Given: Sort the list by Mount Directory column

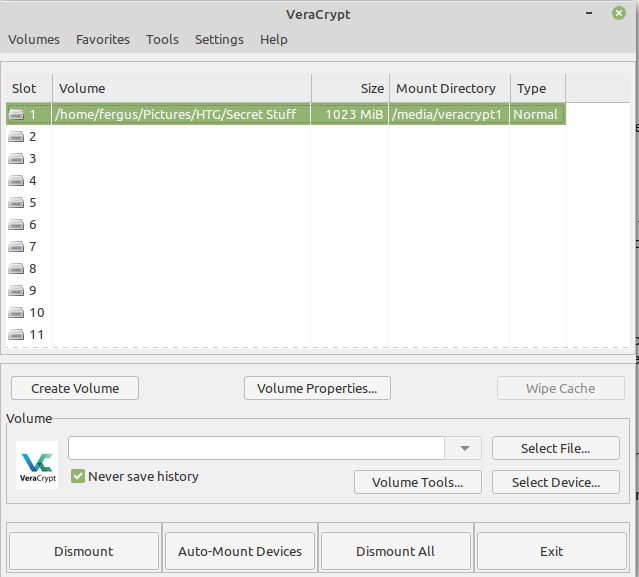Looking at the screenshot, I should click(446, 89).
